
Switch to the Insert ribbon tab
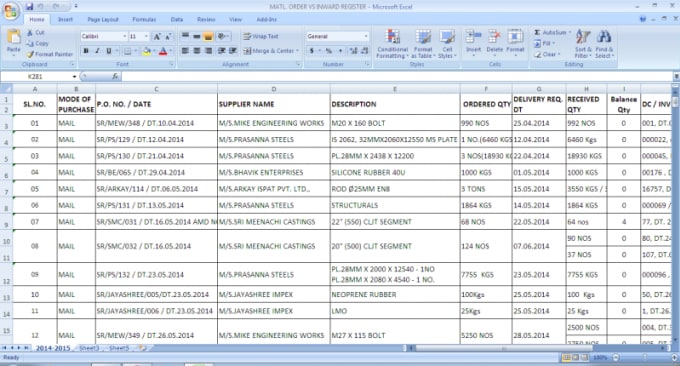(65, 20)
